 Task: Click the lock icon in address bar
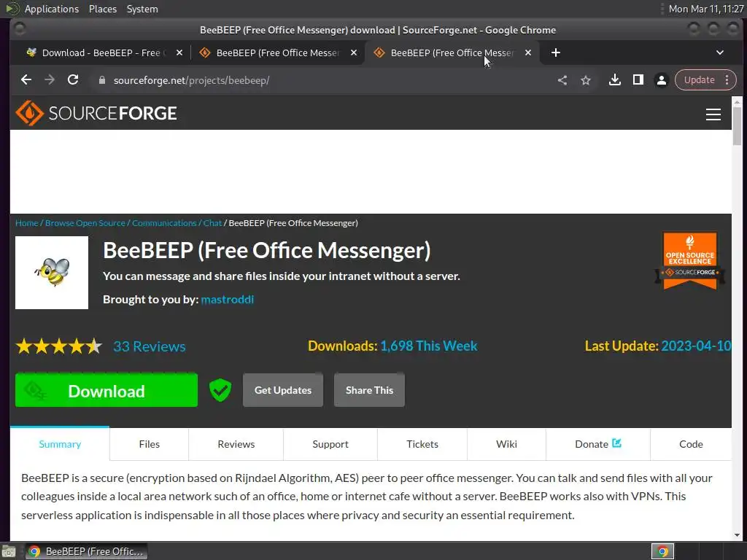coord(101,80)
